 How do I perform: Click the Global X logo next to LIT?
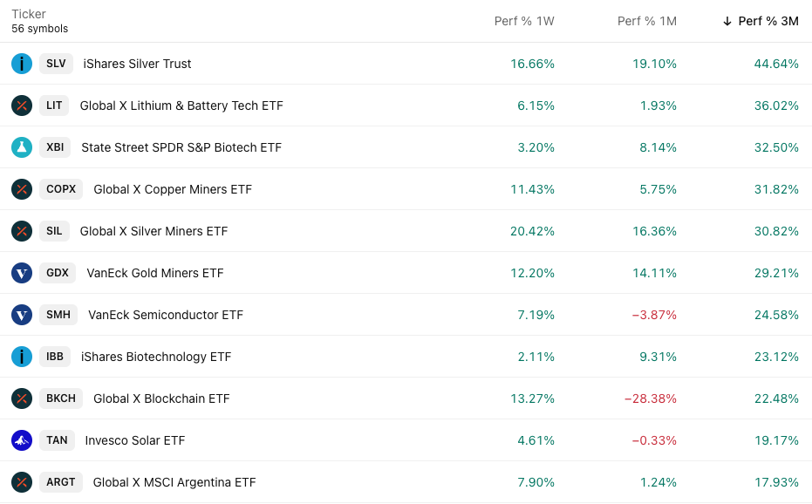pyautogui.click(x=22, y=106)
